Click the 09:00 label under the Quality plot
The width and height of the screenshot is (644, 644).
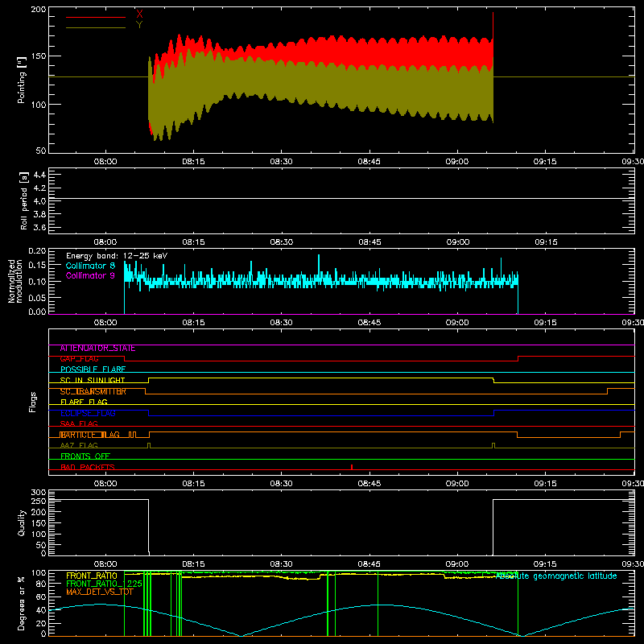(x=457, y=564)
